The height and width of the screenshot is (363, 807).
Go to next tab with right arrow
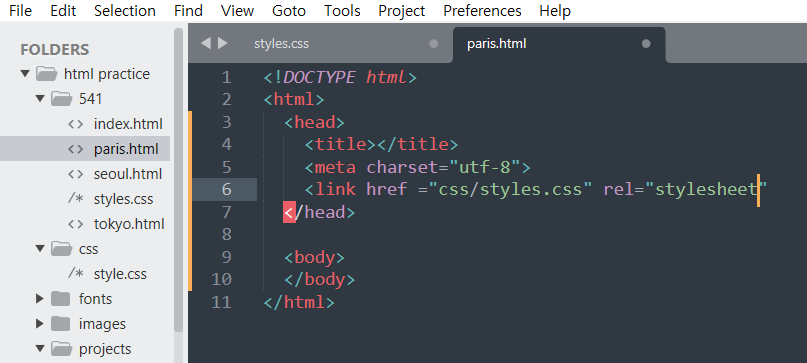point(223,43)
